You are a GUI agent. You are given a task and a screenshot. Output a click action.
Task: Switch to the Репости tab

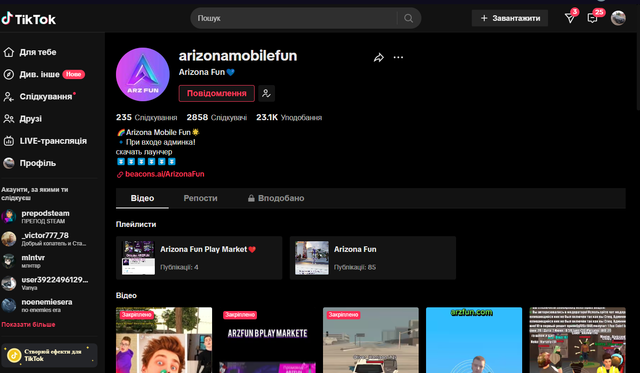[200, 198]
